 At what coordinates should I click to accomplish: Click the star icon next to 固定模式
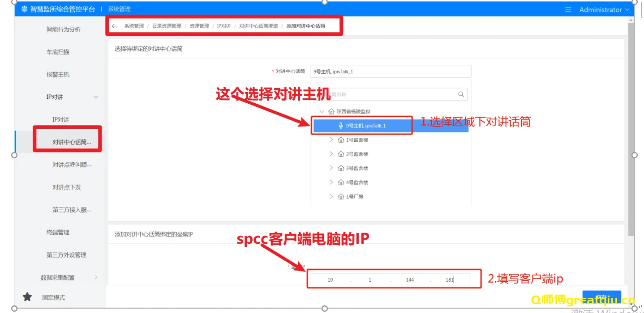27,297
